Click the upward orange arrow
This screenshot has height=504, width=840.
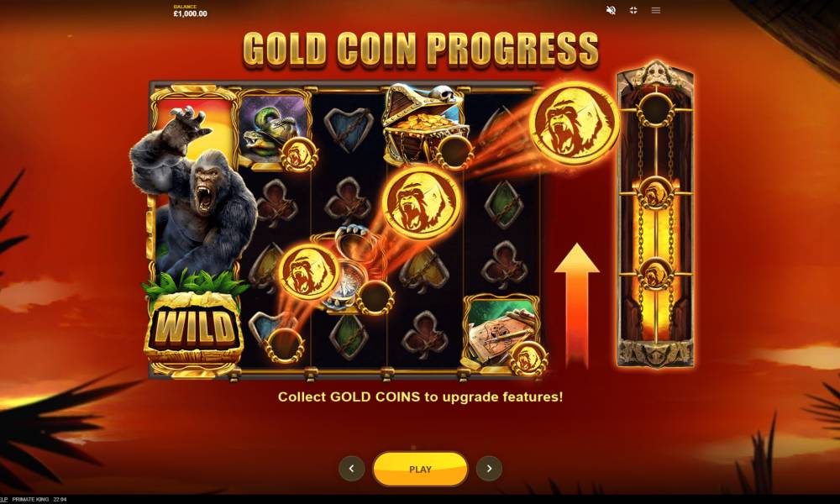(x=576, y=305)
